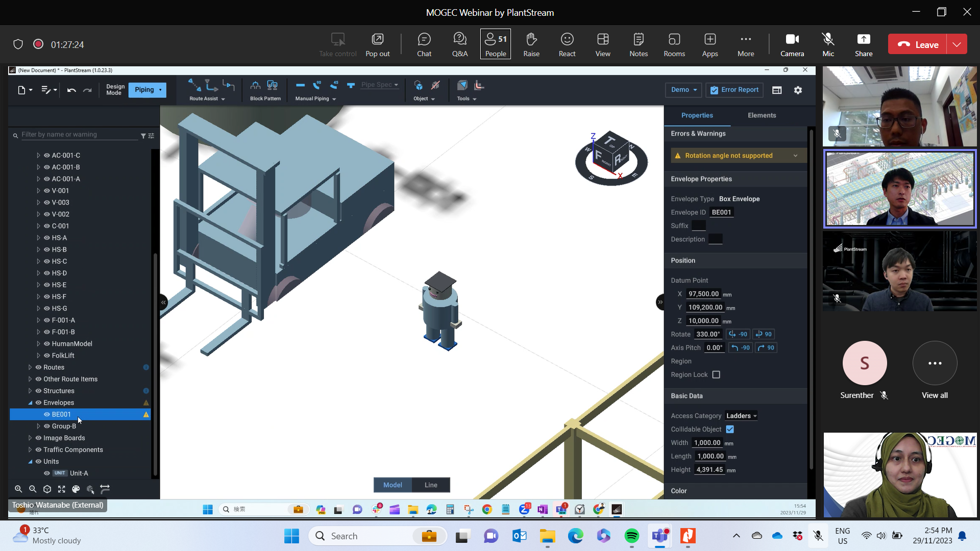Image resolution: width=980 pixels, height=551 pixels.
Task: Open Spotify from the Windows taskbar
Action: (631, 536)
